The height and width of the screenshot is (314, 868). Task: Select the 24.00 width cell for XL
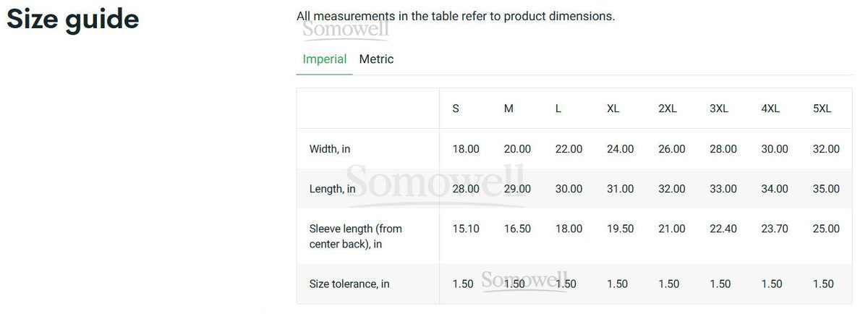point(620,149)
